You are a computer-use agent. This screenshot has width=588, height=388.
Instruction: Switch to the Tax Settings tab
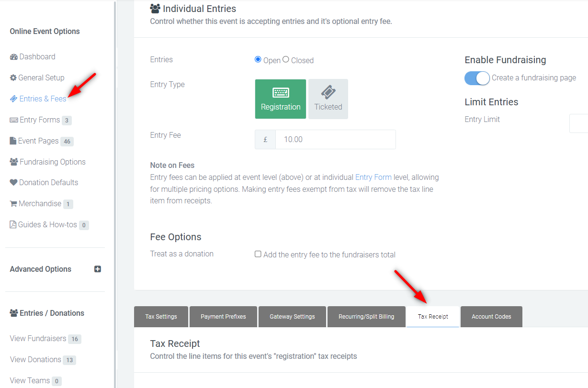[161, 317]
